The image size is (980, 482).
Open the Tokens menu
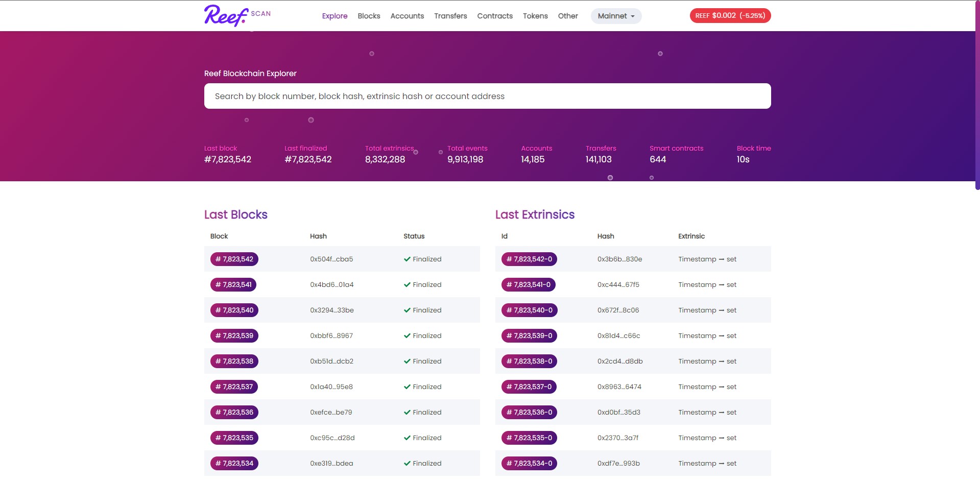pos(535,16)
